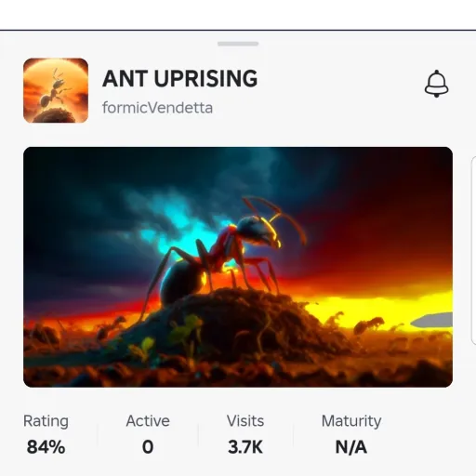
Task: Visit creator formicVendetta's profile
Action: tap(157, 108)
